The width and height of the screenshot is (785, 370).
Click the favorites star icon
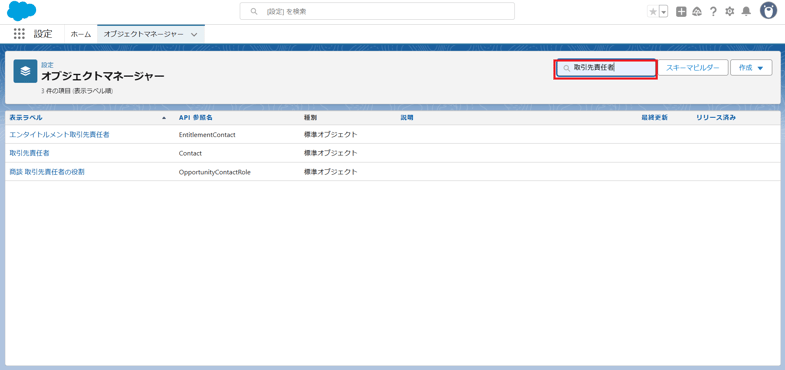(x=653, y=12)
